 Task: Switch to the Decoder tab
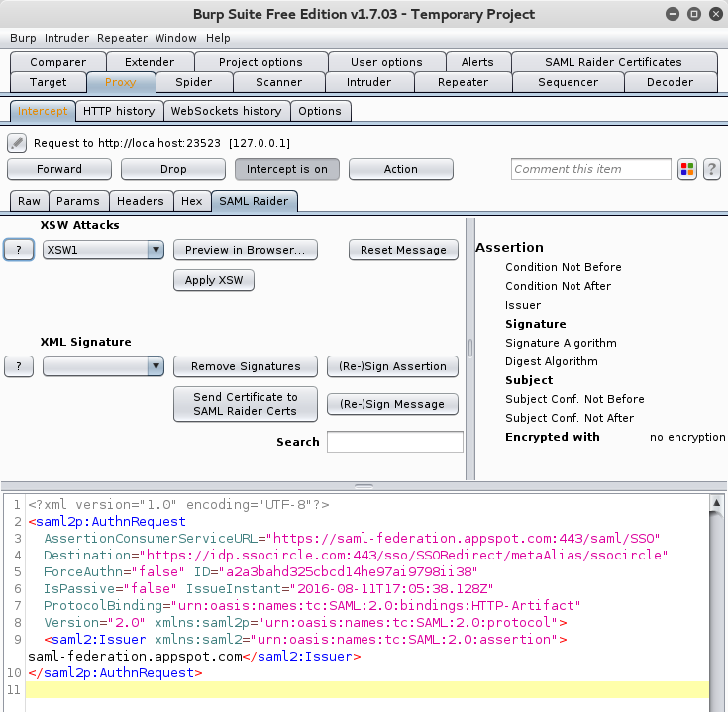click(670, 82)
